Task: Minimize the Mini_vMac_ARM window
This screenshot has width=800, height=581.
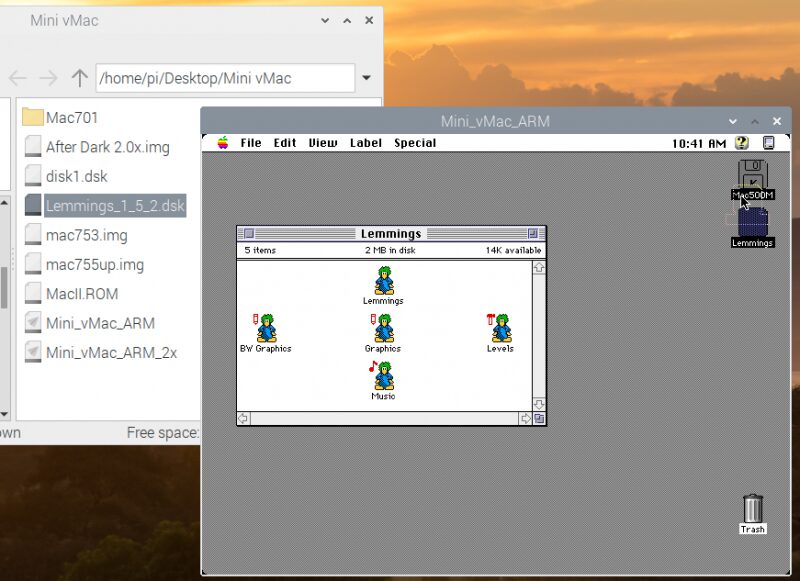Action: pos(733,121)
